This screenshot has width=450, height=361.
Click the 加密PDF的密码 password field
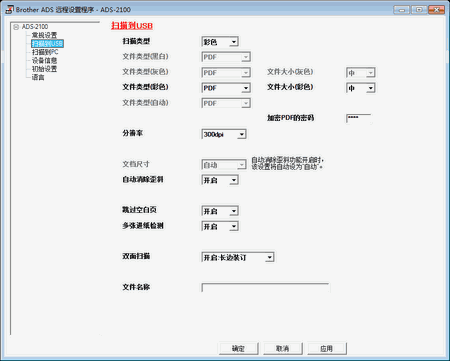coord(359,118)
